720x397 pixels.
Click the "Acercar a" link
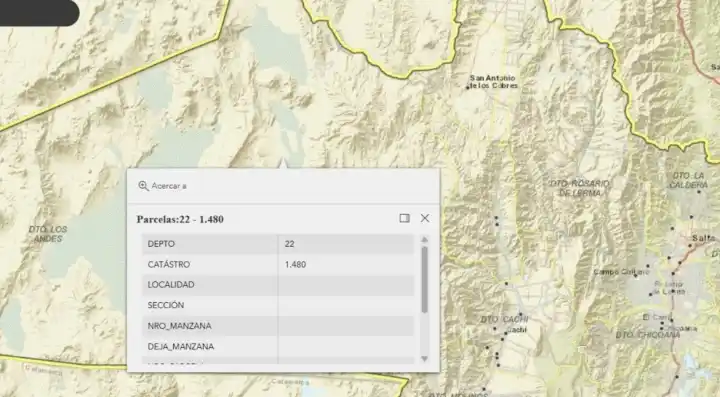pos(169,186)
